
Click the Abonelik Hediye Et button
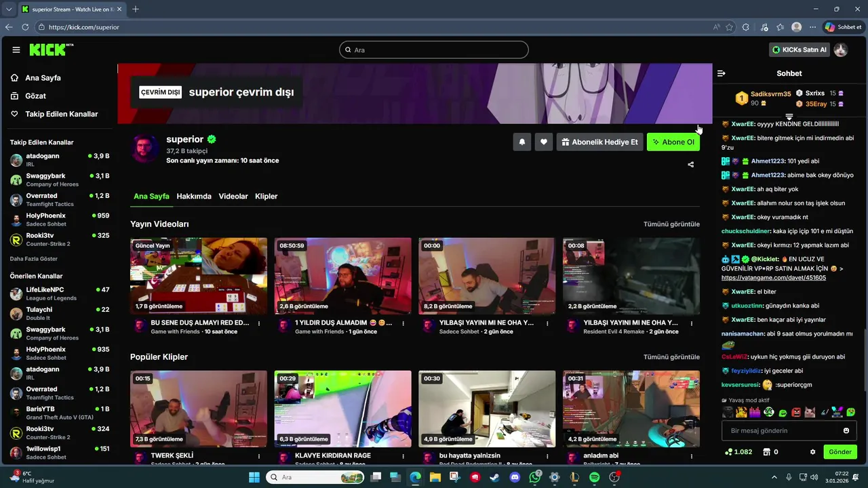pyautogui.click(x=599, y=142)
